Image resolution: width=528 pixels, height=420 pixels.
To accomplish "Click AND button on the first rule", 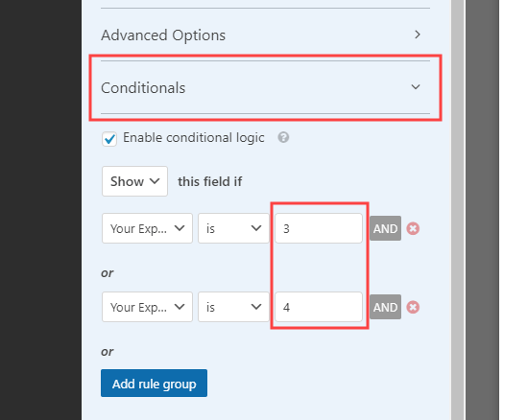I will 385,228.
